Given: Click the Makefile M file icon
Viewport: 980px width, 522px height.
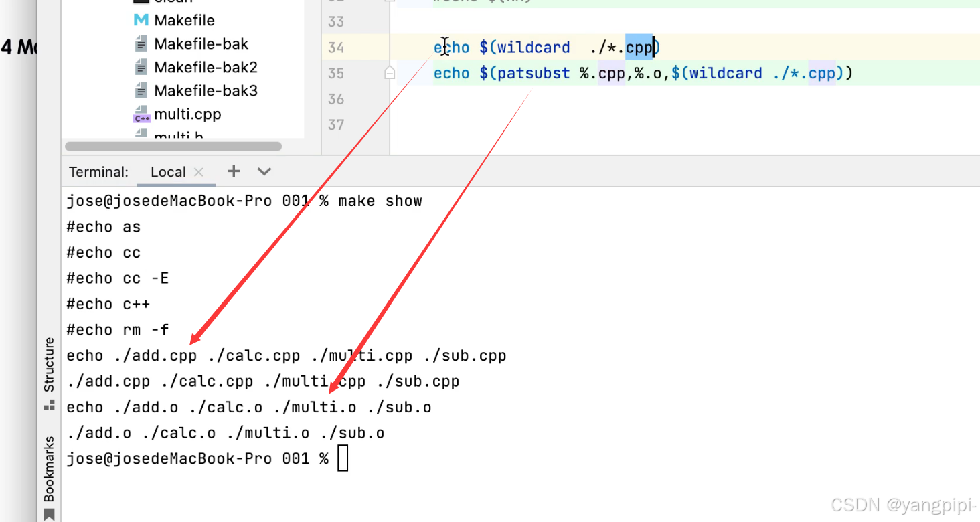Looking at the screenshot, I should [141, 21].
